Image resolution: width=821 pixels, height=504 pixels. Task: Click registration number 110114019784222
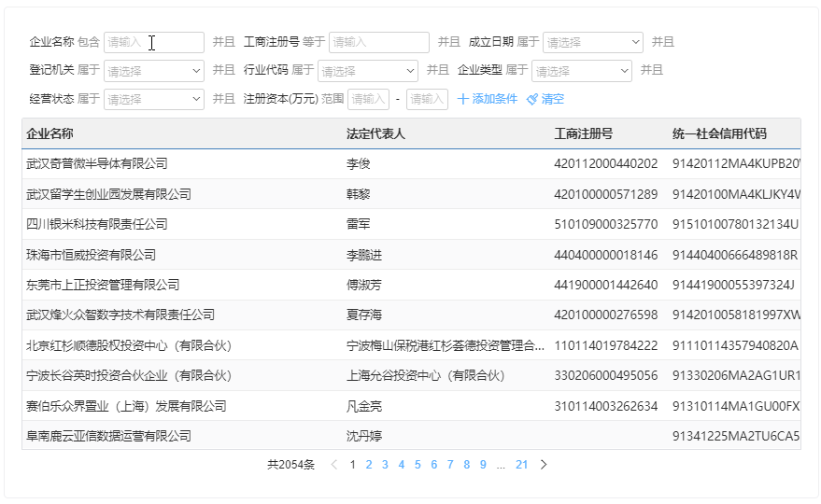coord(606,345)
